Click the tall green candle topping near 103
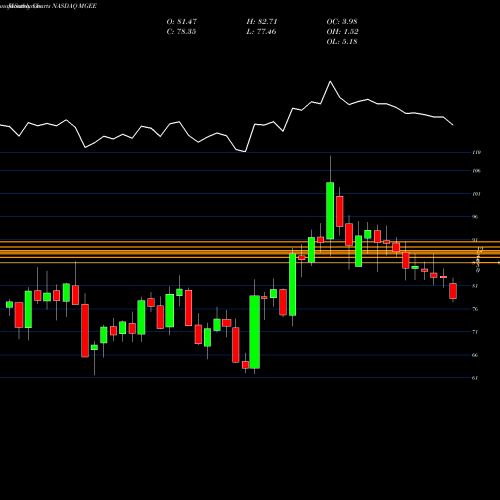Image resolution: width=500 pixels, height=500 pixels. click(330, 211)
